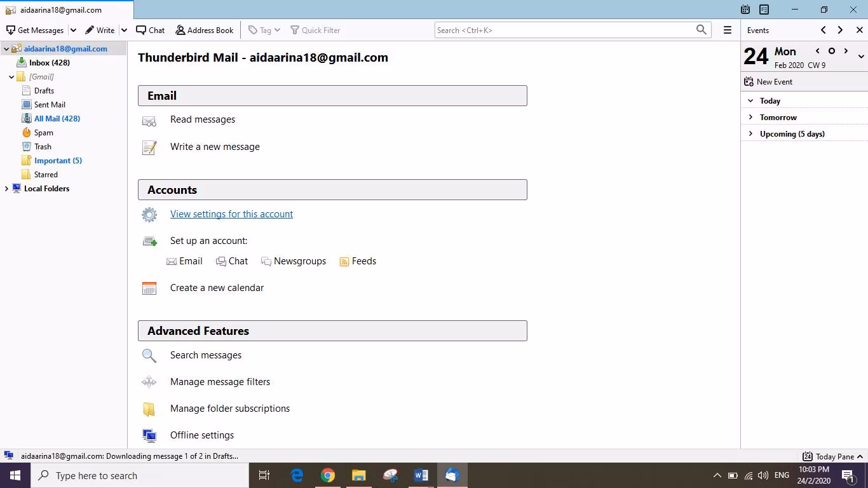Screen dimensions: 868x488
Task: Expand the Upcoming (5 days) section
Action: (x=750, y=134)
